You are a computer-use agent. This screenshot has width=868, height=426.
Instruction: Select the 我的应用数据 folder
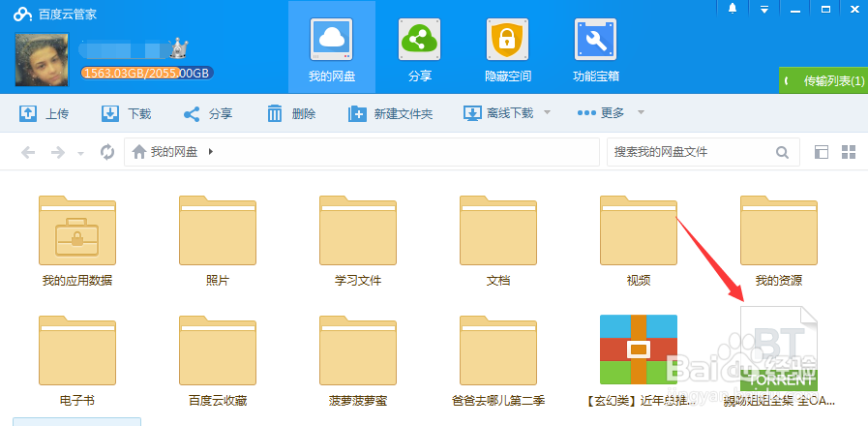tap(77, 241)
